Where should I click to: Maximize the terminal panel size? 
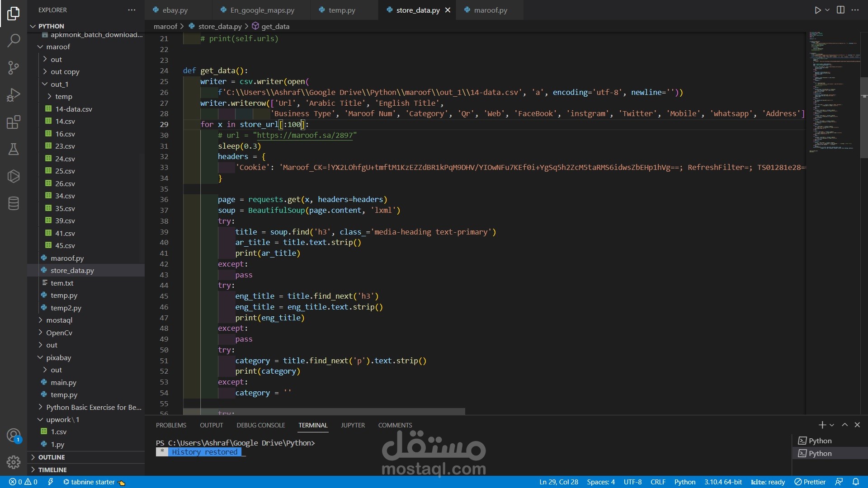click(844, 425)
